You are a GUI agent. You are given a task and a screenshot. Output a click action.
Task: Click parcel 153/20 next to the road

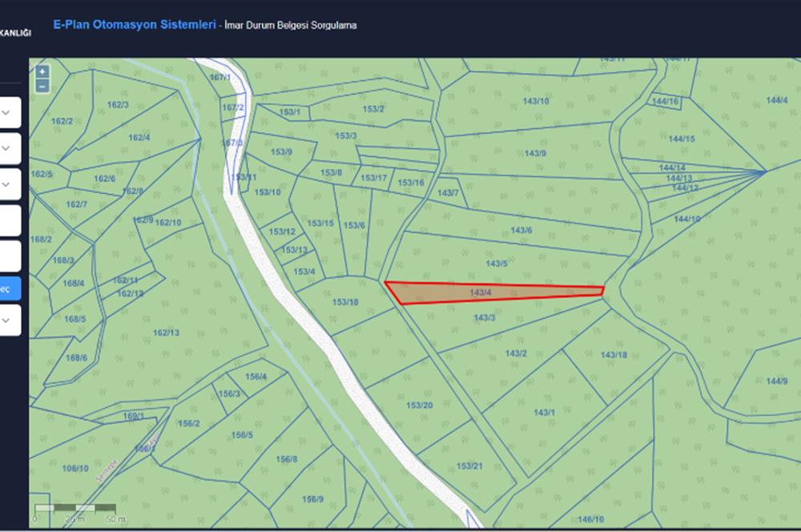[x=419, y=405]
